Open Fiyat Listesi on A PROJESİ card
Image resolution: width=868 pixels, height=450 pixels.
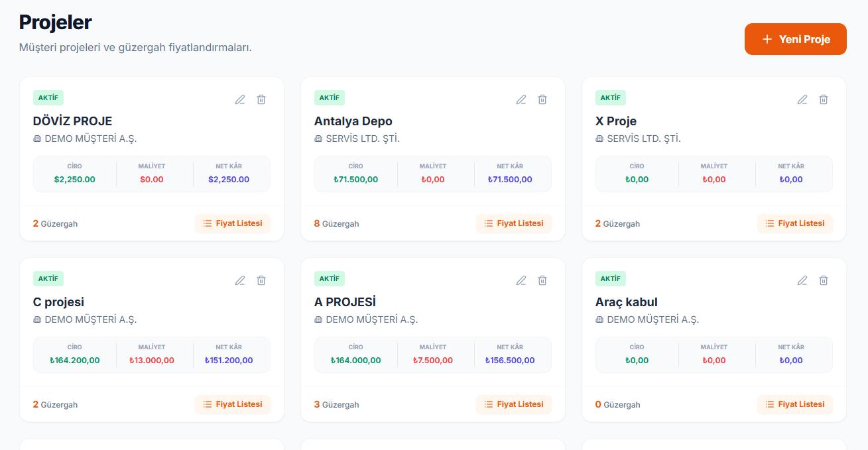coord(514,404)
